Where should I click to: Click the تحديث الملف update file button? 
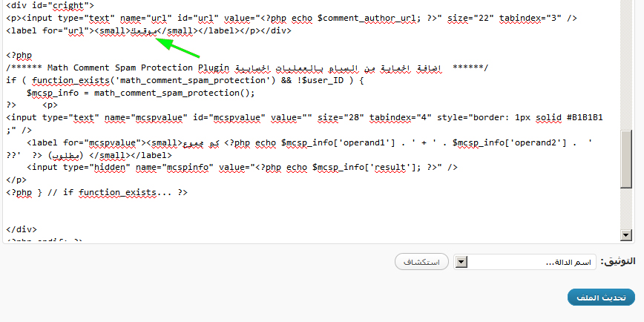pyautogui.click(x=601, y=298)
